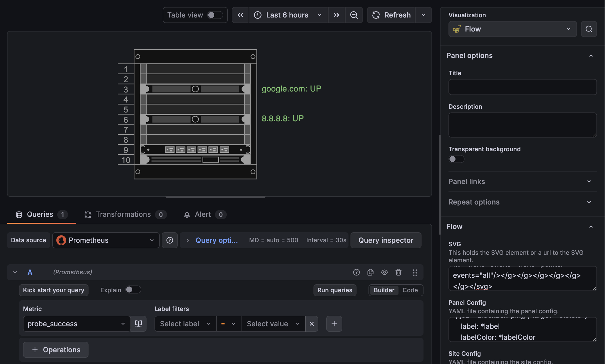The image size is (605, 364).
Task: Open the Flow visualization dropdown
Action: click(x=512, y=29)
